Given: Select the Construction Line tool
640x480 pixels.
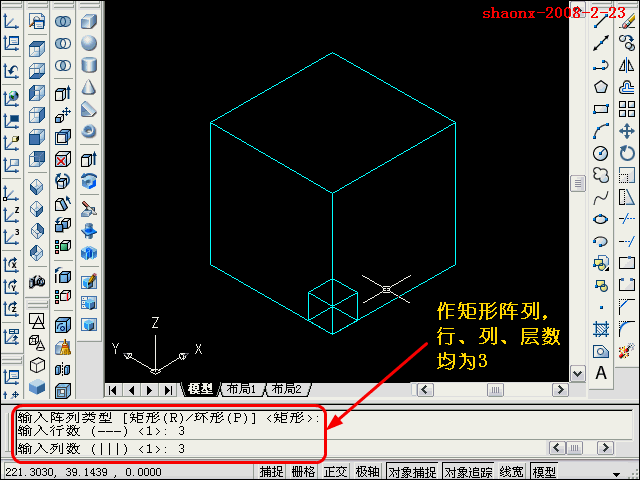Looking at the screenshot, I should pos(601,43).
